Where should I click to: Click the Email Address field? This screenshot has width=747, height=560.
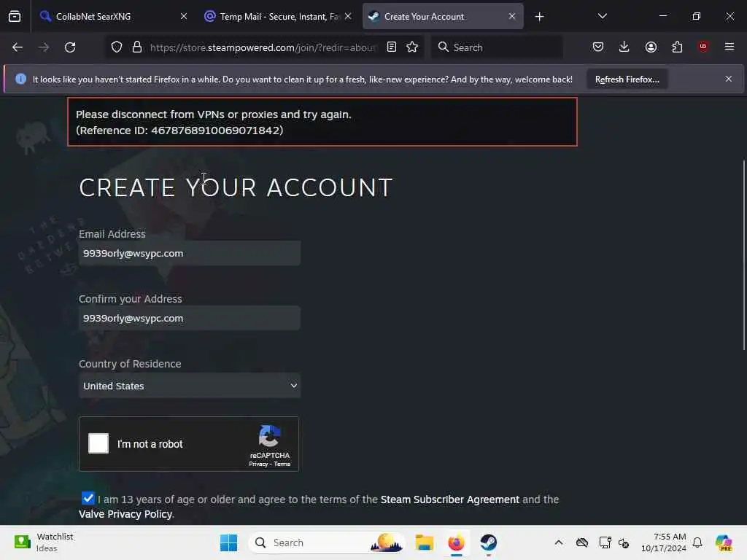click(x=190, y=253)
